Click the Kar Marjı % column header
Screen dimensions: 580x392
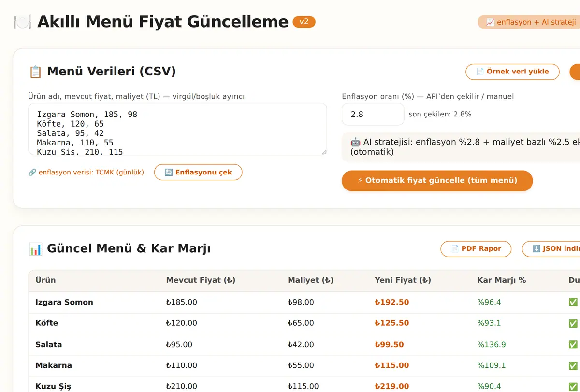tap(502, 280)
